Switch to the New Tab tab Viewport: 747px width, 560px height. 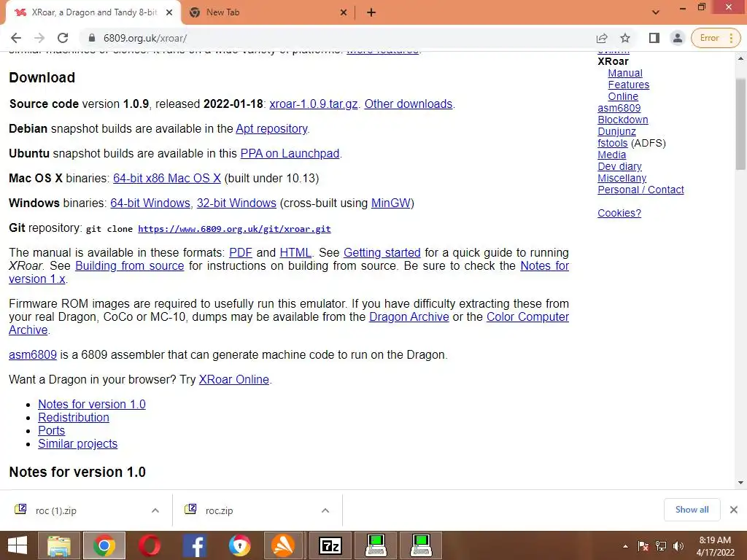click(268, 12)
